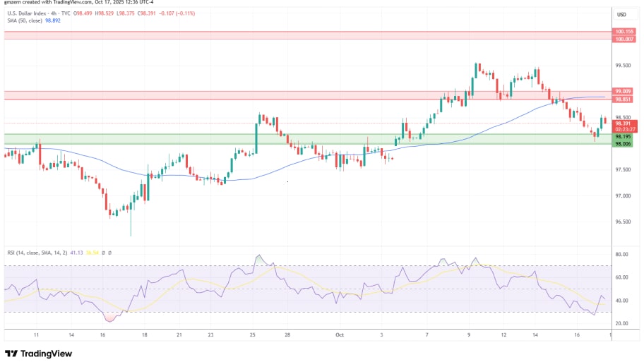Viewport: 644px width, 362px height.
Task: Click the red 98.391 current price label
Action: (622, 123)
